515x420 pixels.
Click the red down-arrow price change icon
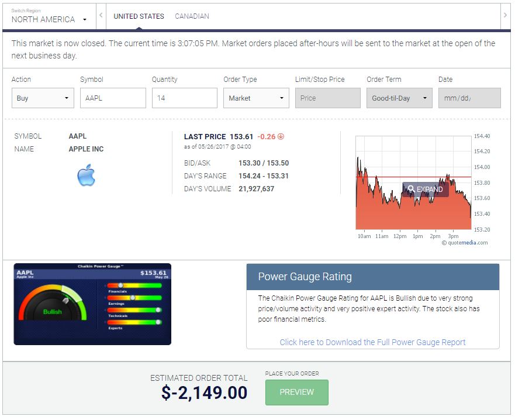pyautogui.click(x=281, y=136)
